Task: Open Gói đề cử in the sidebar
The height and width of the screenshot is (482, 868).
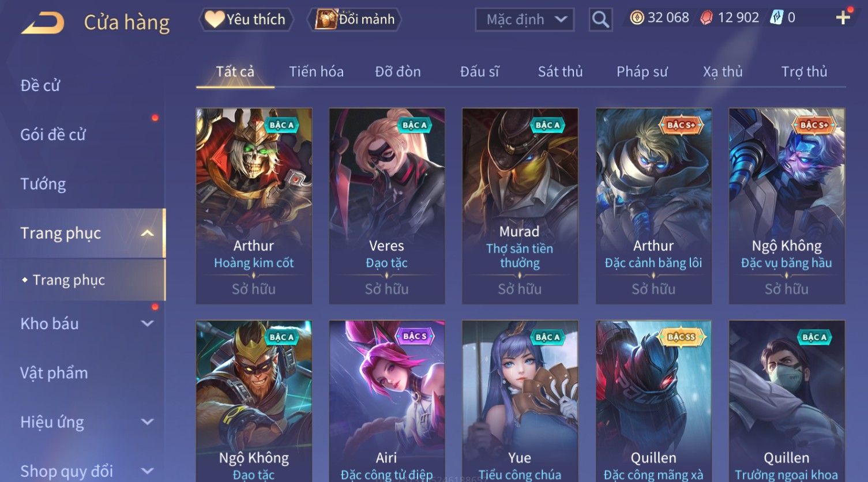Action: 53,135
